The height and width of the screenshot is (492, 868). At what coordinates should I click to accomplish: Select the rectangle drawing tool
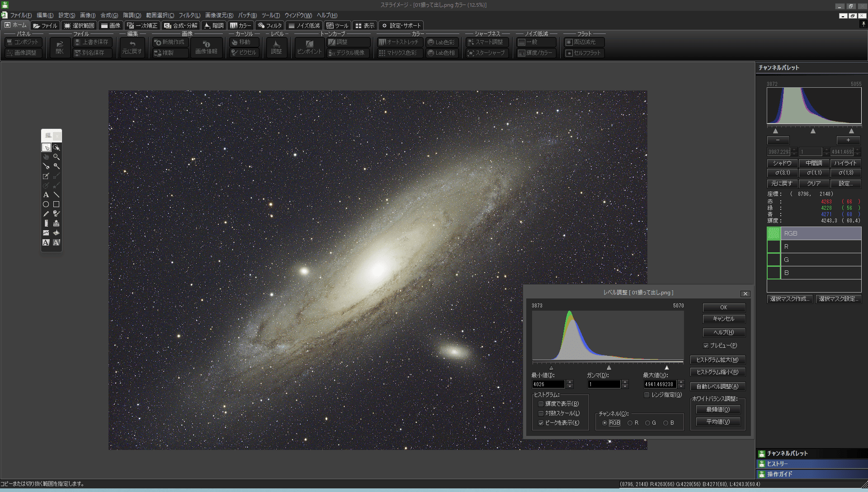point(57,204)
